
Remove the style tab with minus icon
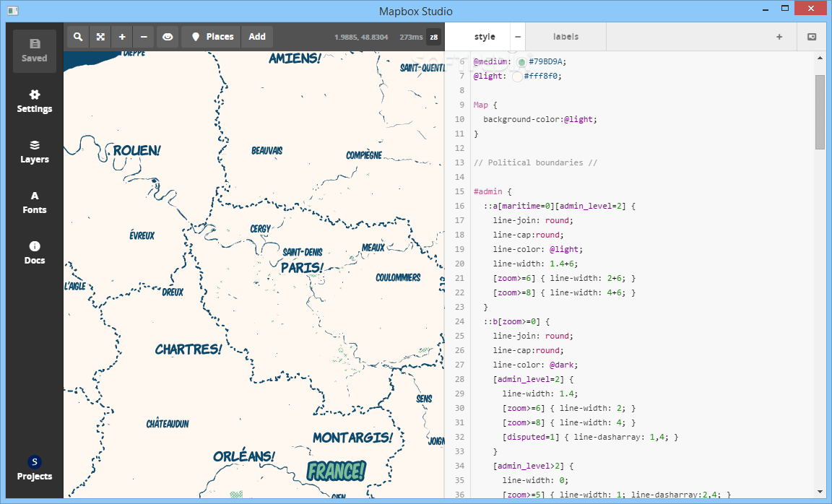tap(518, 37)
